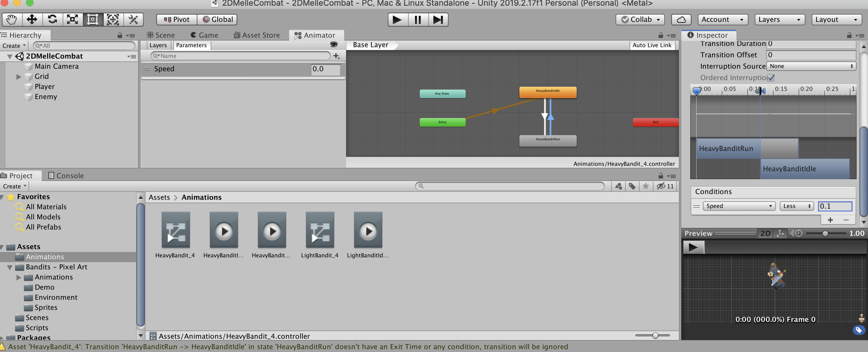Click the Step forward playback button

click(x=438, y=20)
